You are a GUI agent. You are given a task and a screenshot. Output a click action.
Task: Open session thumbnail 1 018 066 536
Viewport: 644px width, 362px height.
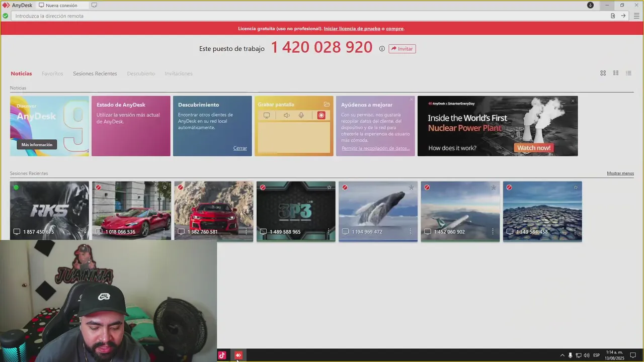tap(131, 211)
